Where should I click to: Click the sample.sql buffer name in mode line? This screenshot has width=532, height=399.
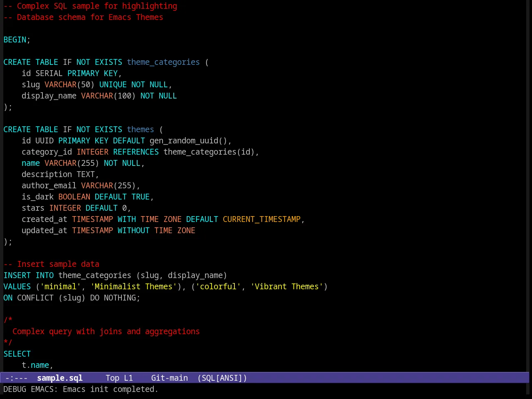(x=60, y=378)
